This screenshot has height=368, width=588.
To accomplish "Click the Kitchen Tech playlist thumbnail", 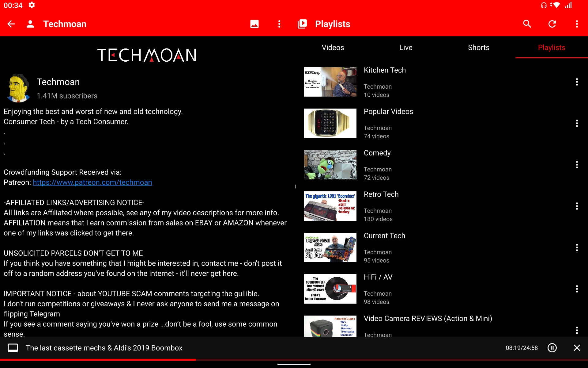I will [330, 82].
